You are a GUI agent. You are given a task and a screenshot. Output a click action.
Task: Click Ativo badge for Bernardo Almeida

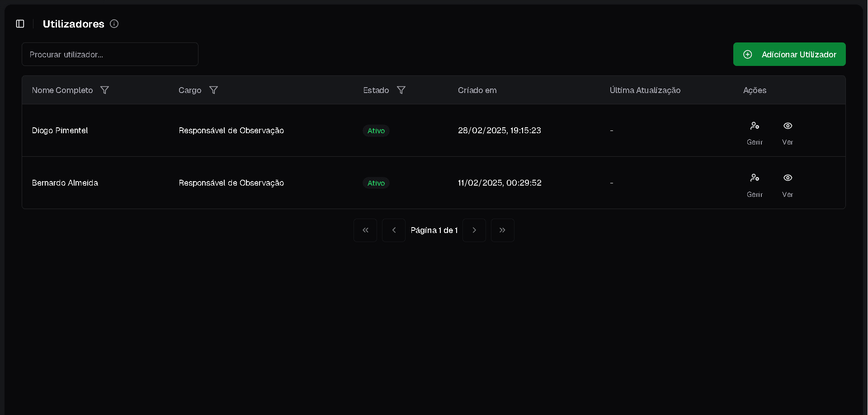376,183
